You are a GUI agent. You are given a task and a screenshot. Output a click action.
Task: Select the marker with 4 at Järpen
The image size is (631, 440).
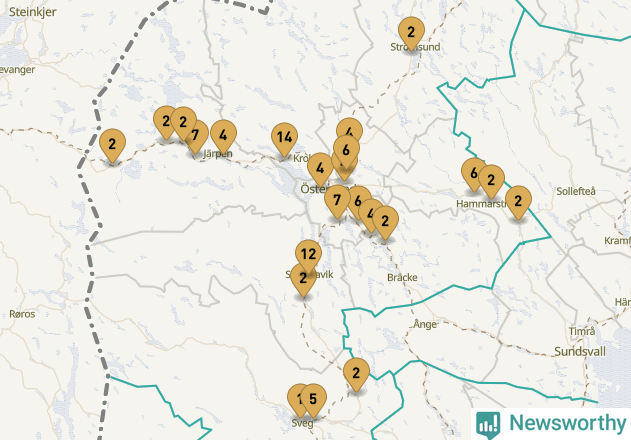pyautogui.click(x=223, y=136)
